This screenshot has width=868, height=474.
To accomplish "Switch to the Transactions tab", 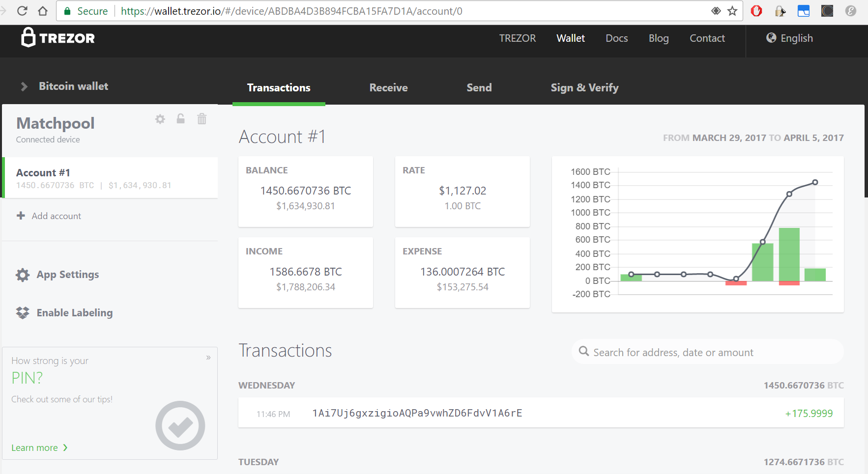I will pyautogui.click(x=279, y=88).
